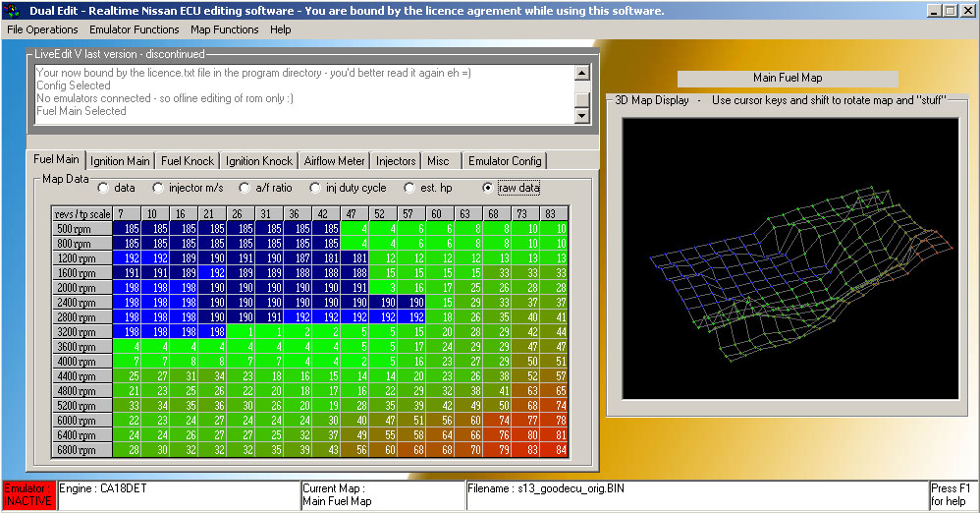Switch to the Fuel Main tab

tap(56, 159)
